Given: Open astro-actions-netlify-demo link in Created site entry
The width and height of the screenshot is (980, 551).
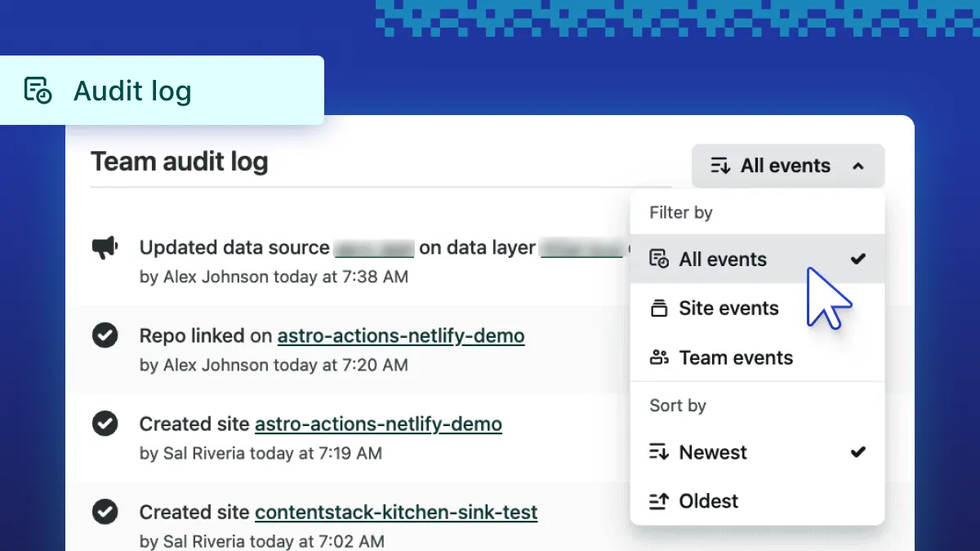Looking at the screenshot, I should pos(378,424).
